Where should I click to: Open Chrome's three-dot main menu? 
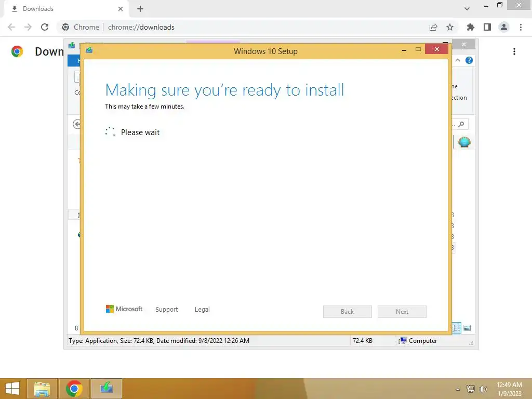(521, 27)
